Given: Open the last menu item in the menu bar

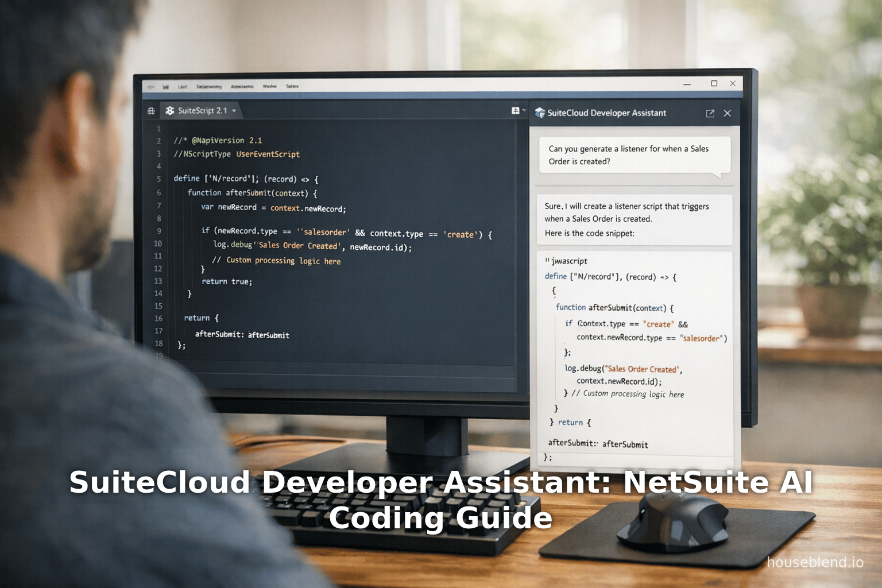Looking at the screenshot, I should point(292,86).
